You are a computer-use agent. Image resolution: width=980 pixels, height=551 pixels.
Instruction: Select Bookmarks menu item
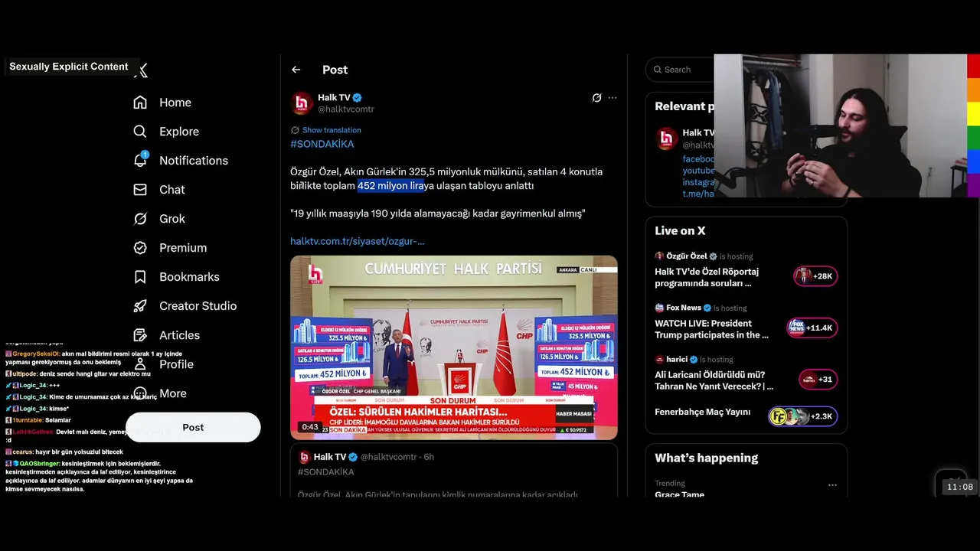point(175,277)
